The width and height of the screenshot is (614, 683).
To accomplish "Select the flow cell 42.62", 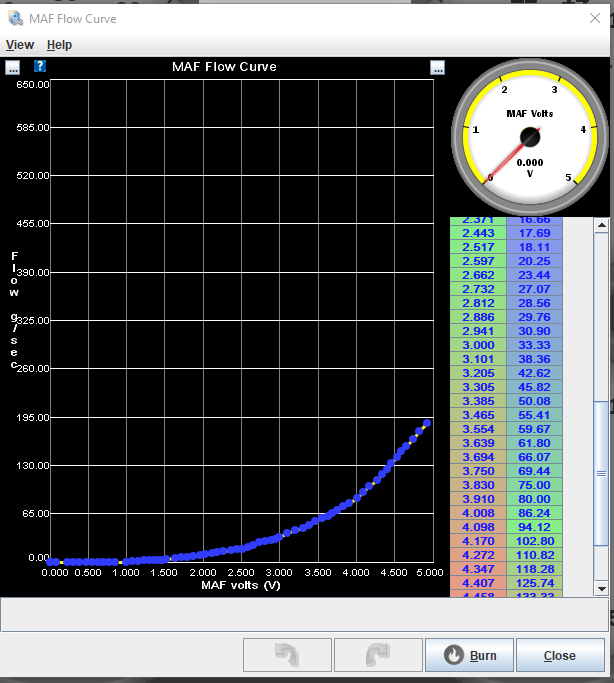I will [534, 373].
